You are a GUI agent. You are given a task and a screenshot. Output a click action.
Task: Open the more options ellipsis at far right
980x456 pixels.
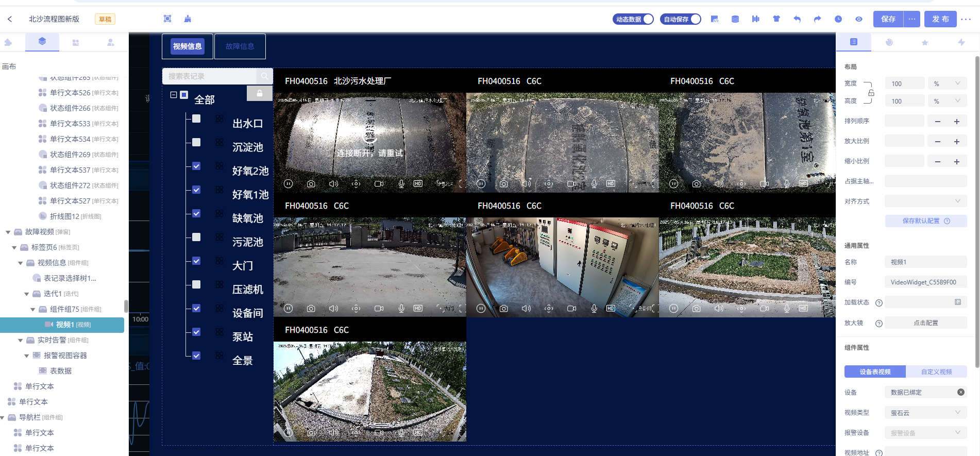966,19
